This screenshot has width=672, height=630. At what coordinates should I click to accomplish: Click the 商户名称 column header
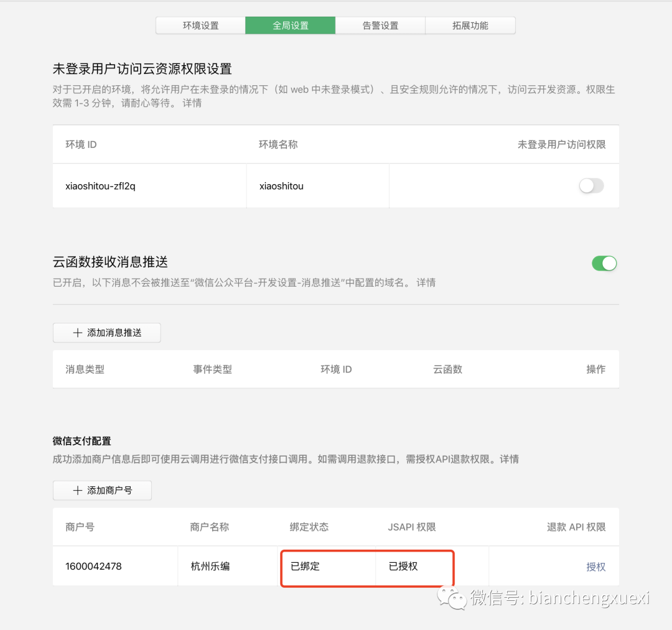pos(210,527)
